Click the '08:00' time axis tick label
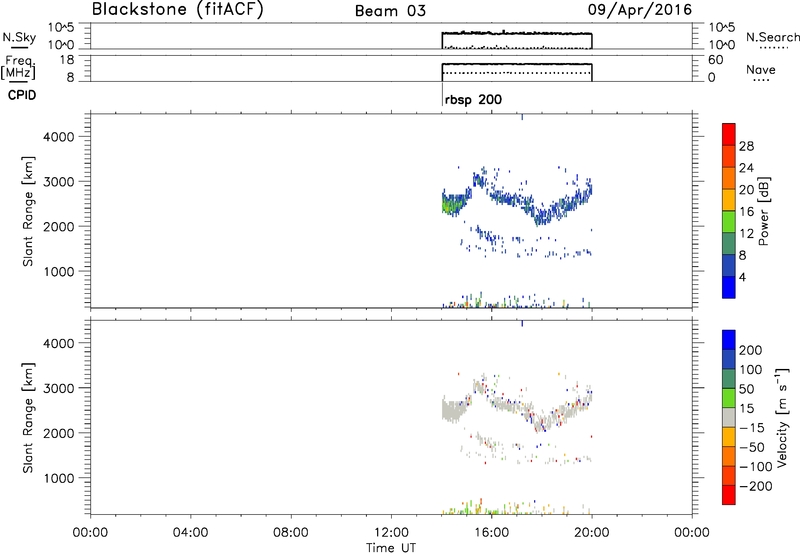This screenshot has width=800, height=554. click(291, 533)
